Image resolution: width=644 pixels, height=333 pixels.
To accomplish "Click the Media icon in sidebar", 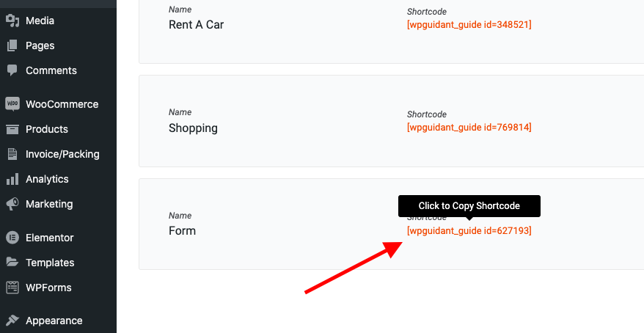I will click(12, 21).
